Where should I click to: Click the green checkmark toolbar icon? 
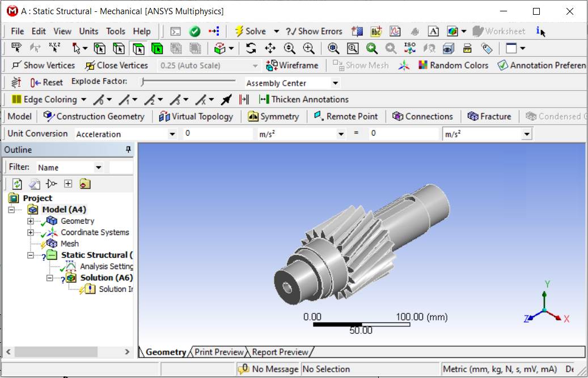(x=194, y=32)
